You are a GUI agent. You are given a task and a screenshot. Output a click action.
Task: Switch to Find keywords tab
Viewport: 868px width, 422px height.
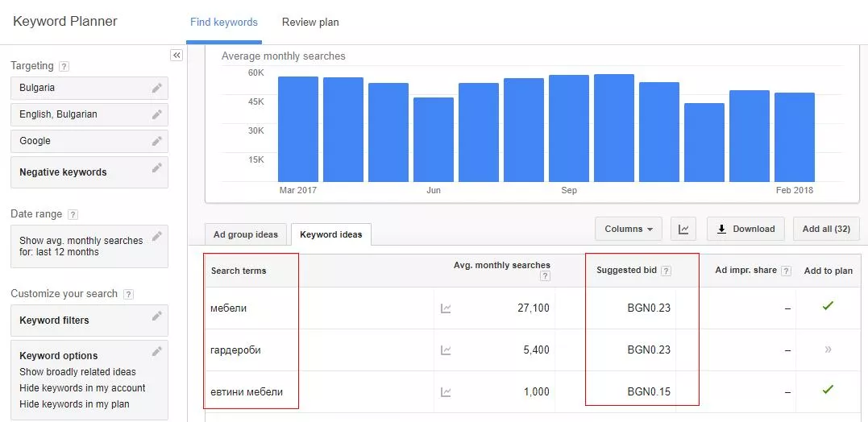[x=223, y=23]
